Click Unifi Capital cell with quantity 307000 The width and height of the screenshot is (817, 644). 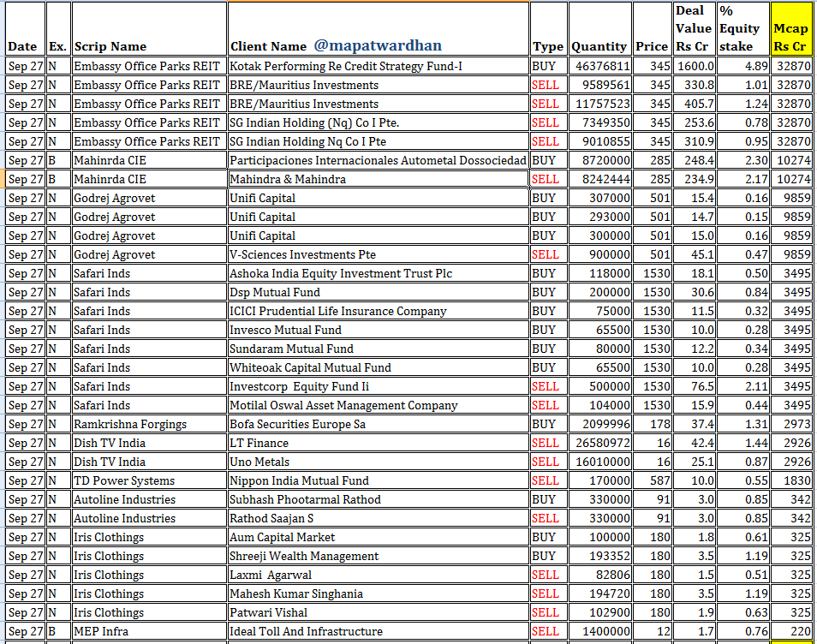379,198
